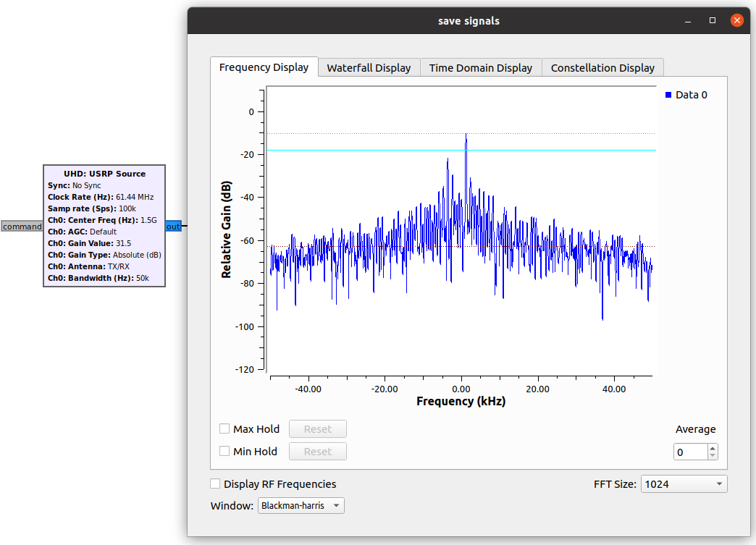Open the Constellation Display tab
Screen dimensions: 756x545
pos(602,68)
